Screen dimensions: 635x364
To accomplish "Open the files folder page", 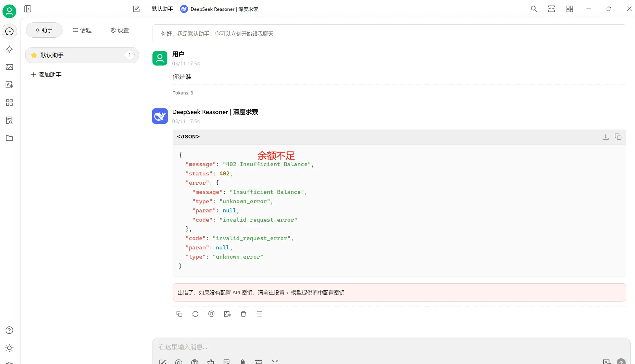I will 9,138.
